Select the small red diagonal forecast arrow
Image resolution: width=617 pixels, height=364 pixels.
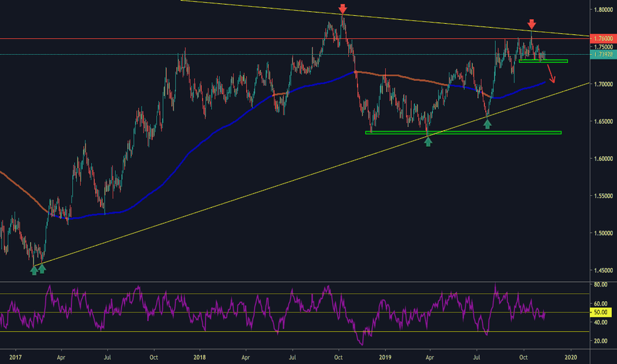tap(551, 74)
